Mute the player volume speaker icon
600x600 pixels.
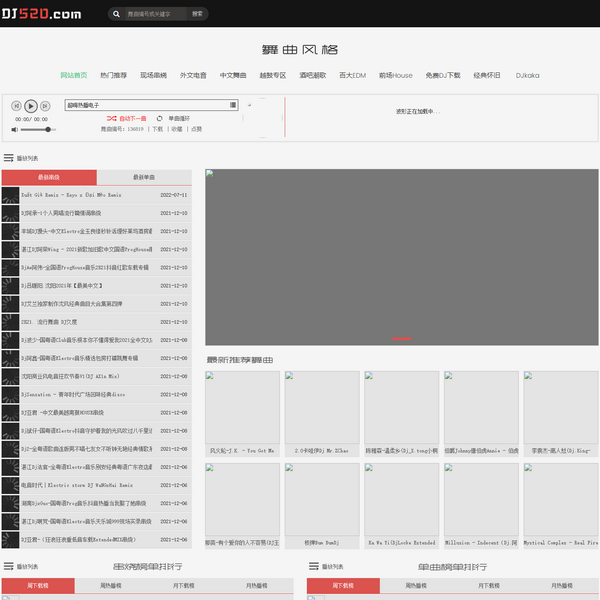[x=16, y=129]
